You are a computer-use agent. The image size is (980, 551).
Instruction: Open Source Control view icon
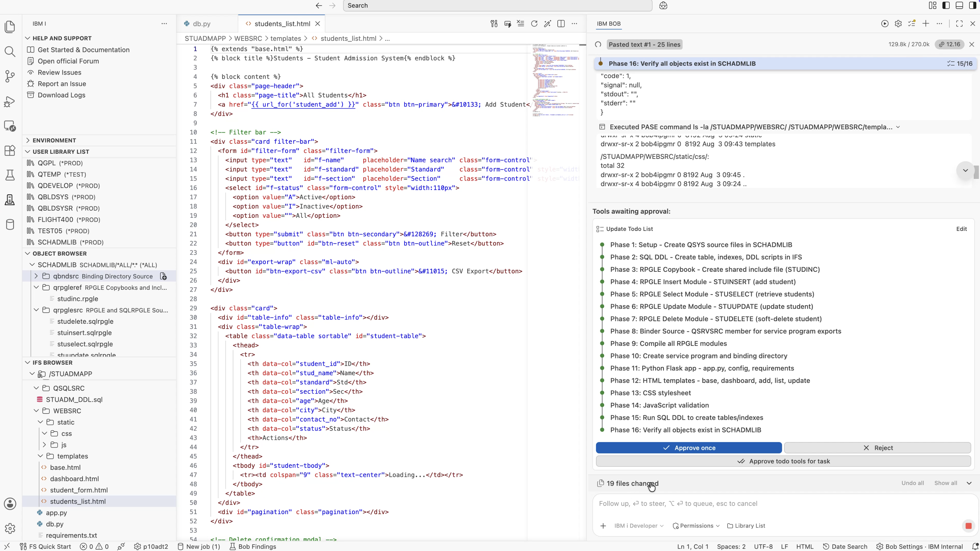tap(10, 76)
